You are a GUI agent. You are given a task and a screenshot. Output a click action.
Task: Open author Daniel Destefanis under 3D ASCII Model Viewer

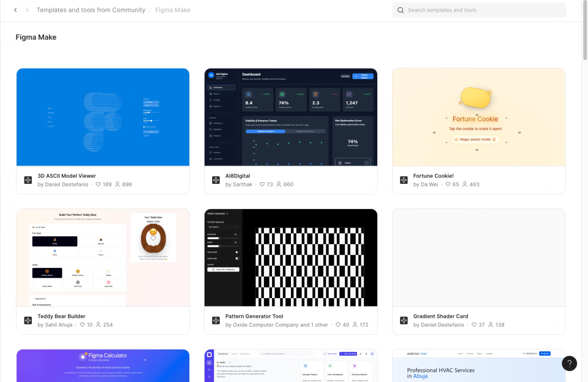click(66, 184)
